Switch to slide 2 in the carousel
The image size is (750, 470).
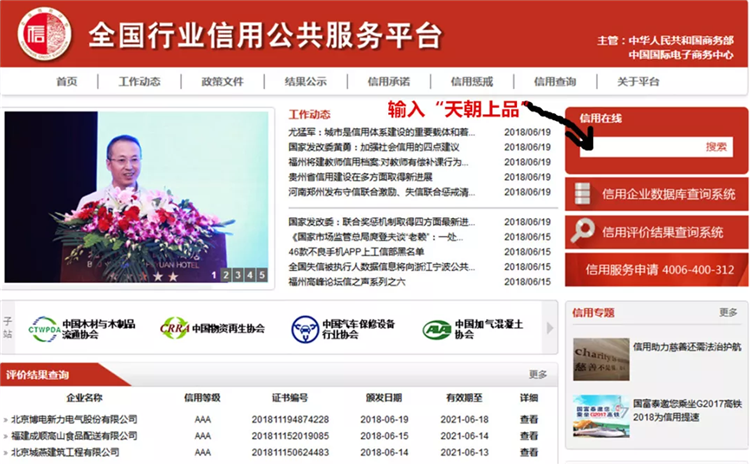click(x=226, y=275)
